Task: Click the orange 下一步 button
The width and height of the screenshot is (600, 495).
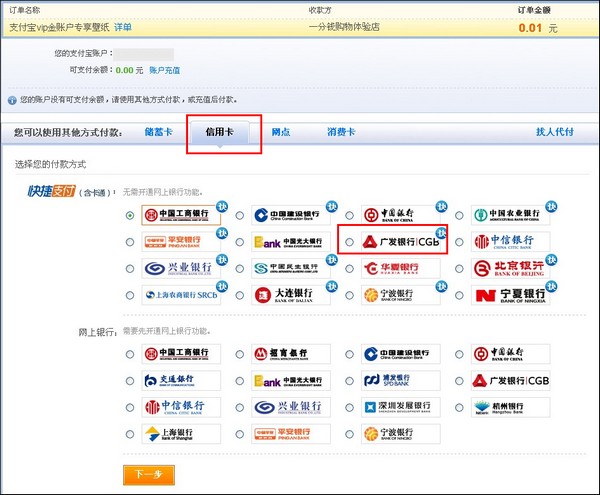Action: (149, 475)
